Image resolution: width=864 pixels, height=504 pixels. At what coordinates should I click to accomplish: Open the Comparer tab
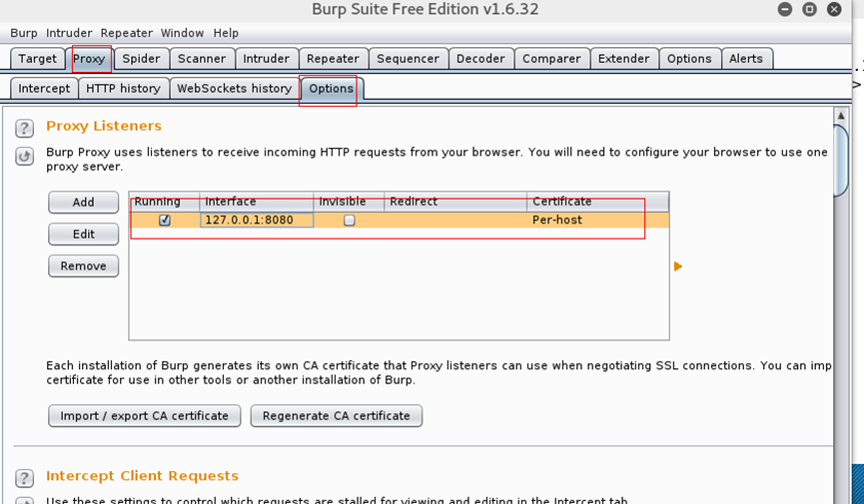tap(551, 59)
